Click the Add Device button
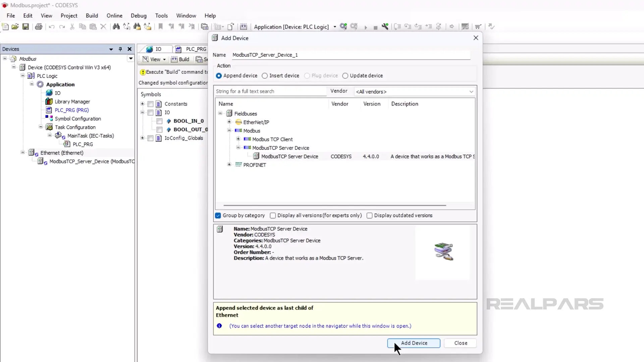Screen dimensions: 644x362 click(414, 343)
